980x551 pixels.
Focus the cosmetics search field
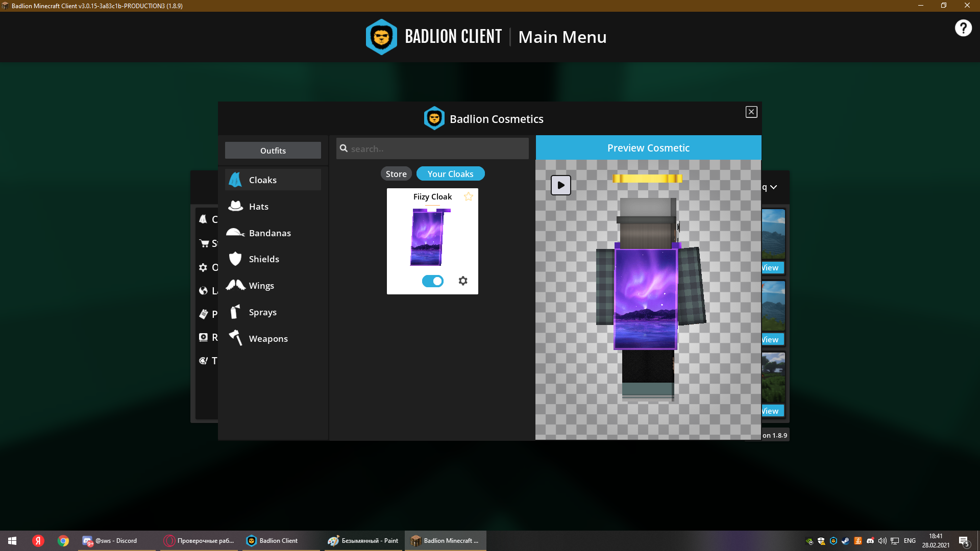pyautogui.click(x=432, y=148)
